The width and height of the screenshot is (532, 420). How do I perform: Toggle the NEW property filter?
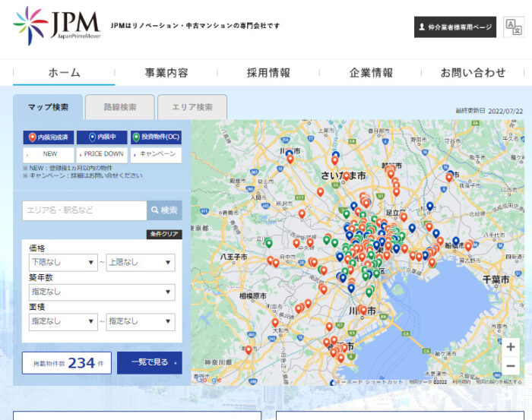[49, 155]
